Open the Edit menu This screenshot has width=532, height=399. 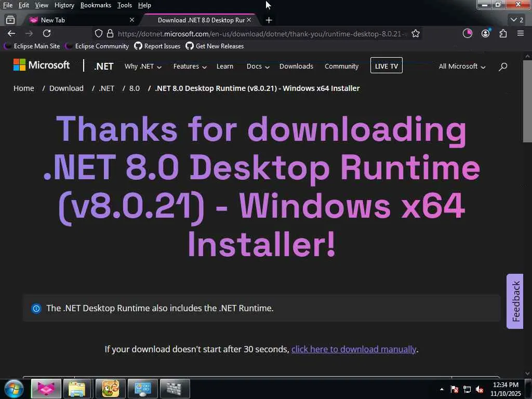point(24,5)
